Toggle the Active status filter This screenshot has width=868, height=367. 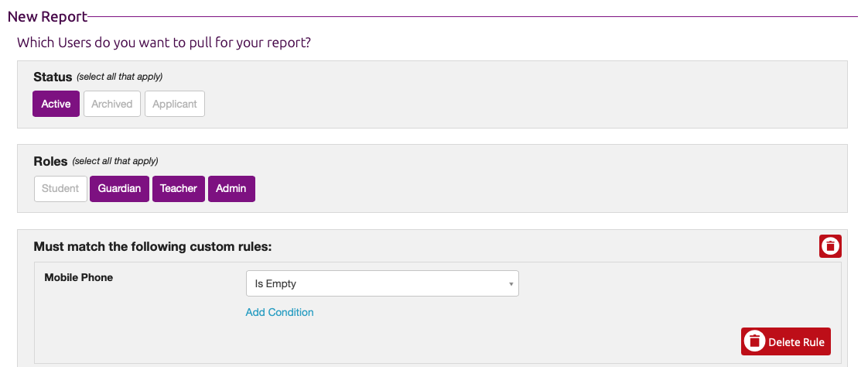pyautogui.click(x=56, y=104)
